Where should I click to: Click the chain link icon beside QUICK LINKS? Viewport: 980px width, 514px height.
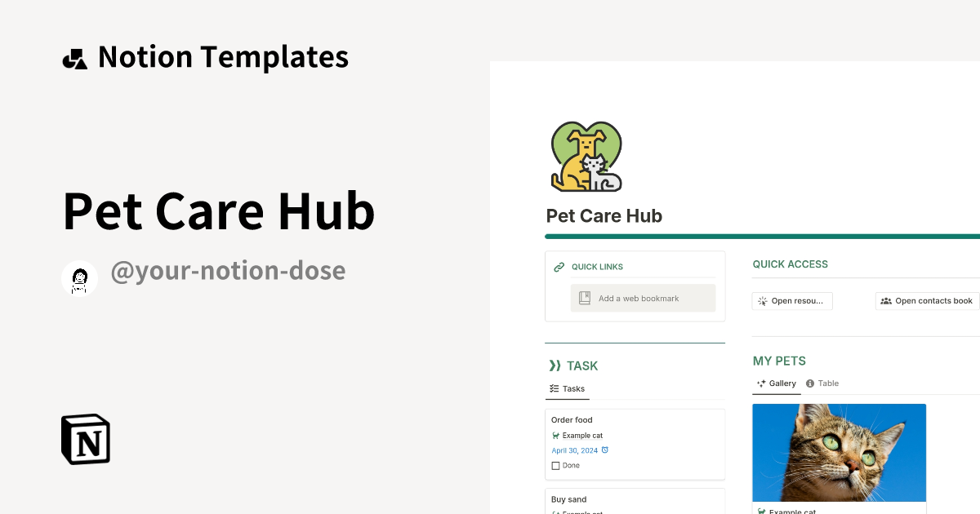(x=559, y=266)
